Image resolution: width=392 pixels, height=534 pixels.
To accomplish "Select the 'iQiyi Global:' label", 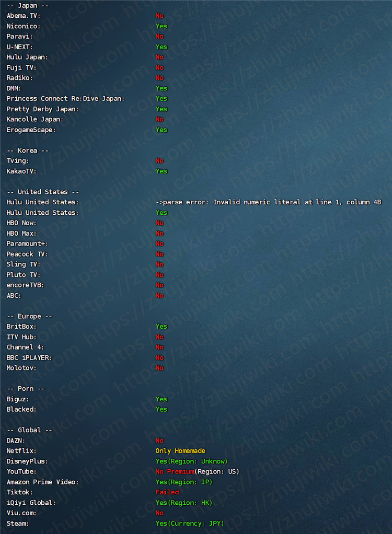I will tap(31, 503).
